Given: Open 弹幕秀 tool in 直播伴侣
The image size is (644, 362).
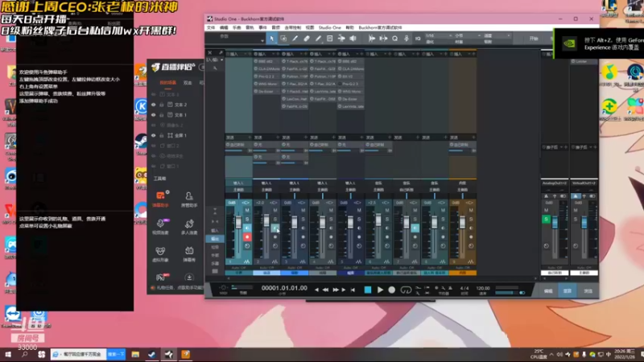Looking at the screenshot, I should coord(189,253).
